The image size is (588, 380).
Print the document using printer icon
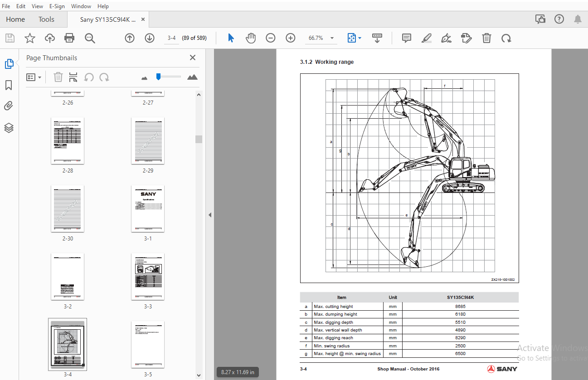pyautogui.click(x=69, y=38)
